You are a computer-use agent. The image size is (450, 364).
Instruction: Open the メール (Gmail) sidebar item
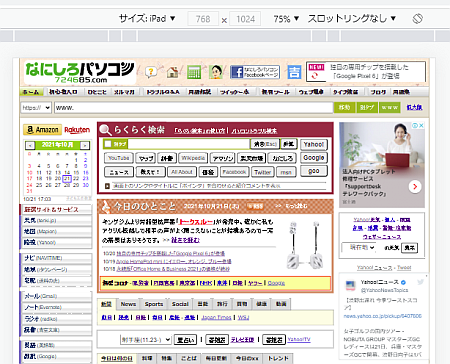point(56,296)
